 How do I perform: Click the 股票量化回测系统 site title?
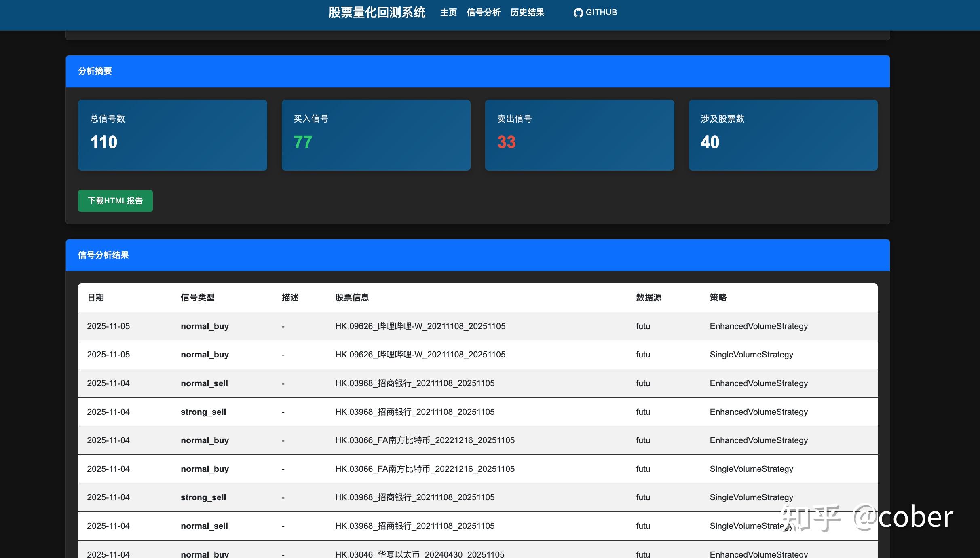377,13
